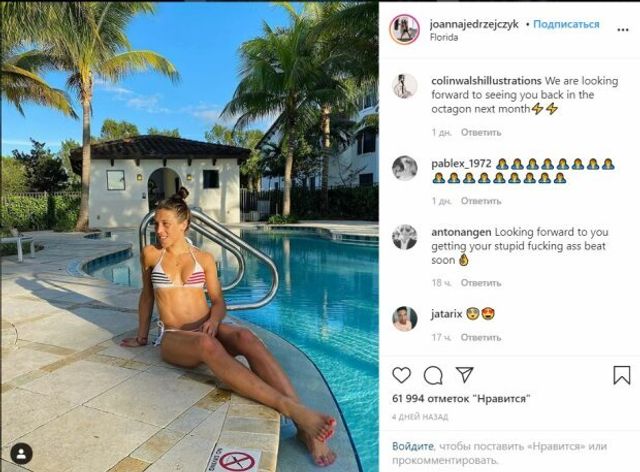Open comments via the speech bubble icon
Viewport: 640px width, 472px height.
tap(433, 375)
